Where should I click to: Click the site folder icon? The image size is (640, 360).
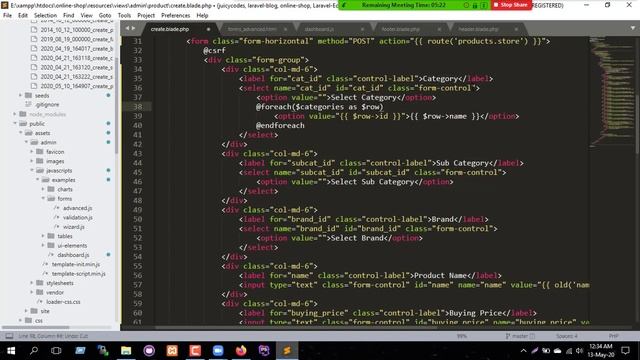pos(34,311)
